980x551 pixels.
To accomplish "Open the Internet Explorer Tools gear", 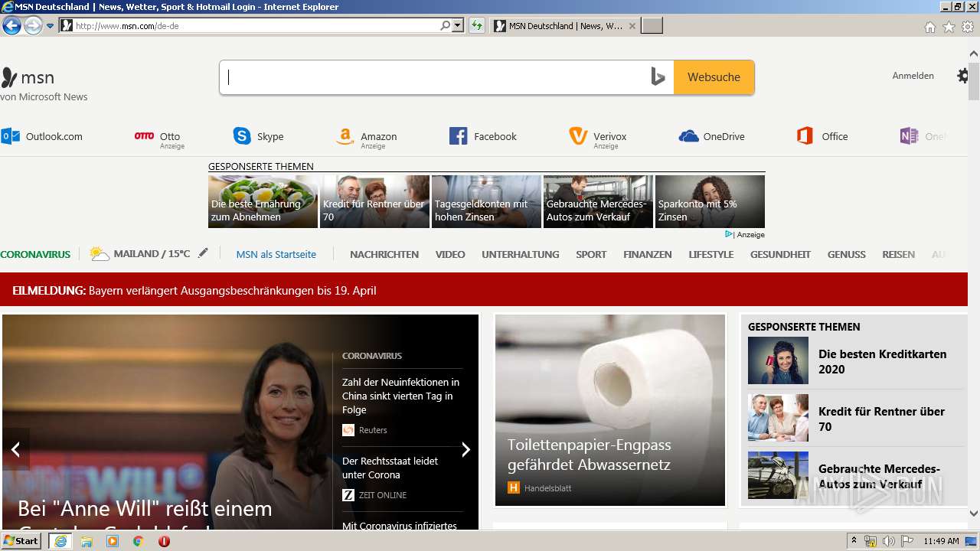I will [x=968, y=27].
